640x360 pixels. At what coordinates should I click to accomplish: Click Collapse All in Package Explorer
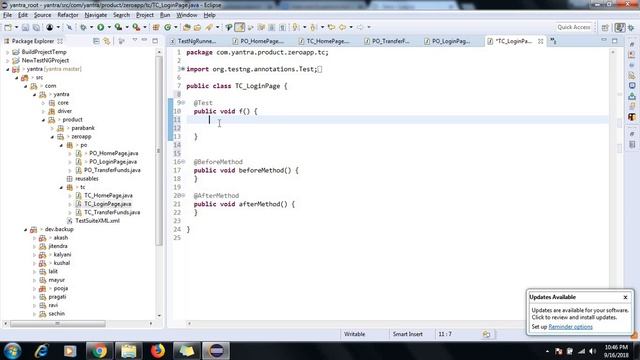coord(96,41)
